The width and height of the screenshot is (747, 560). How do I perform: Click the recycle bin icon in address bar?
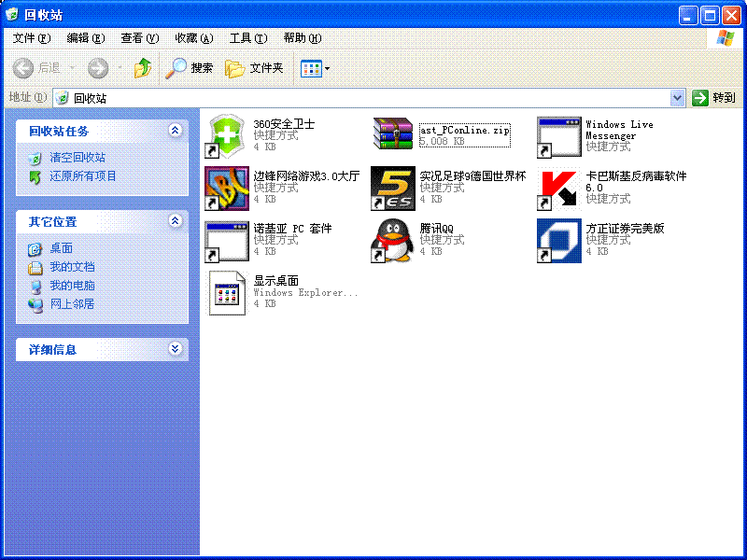click(x=63, y=98)
